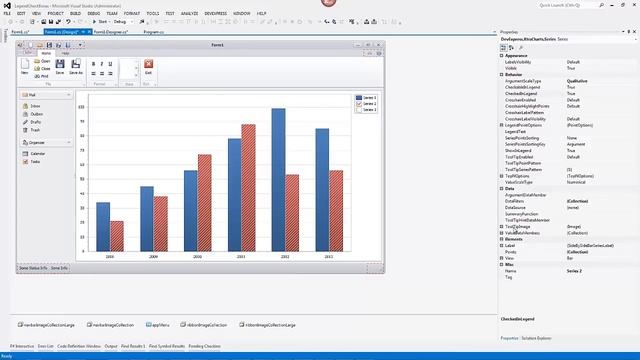Screen dimensions: 640x360
Task: Click the Italic formatting icon
Action: 102,64
